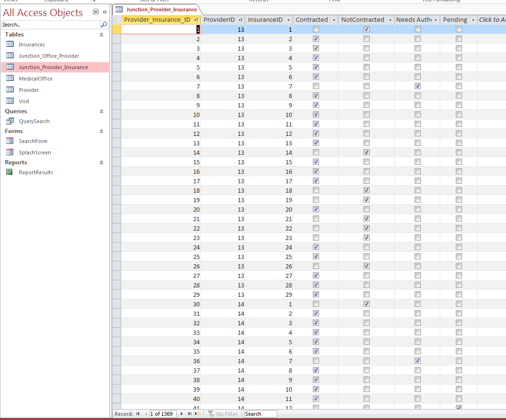506x420 pixels.
Task: Toggle Needs Auth checkbox for record 7
Action: [x=417, y=86]
